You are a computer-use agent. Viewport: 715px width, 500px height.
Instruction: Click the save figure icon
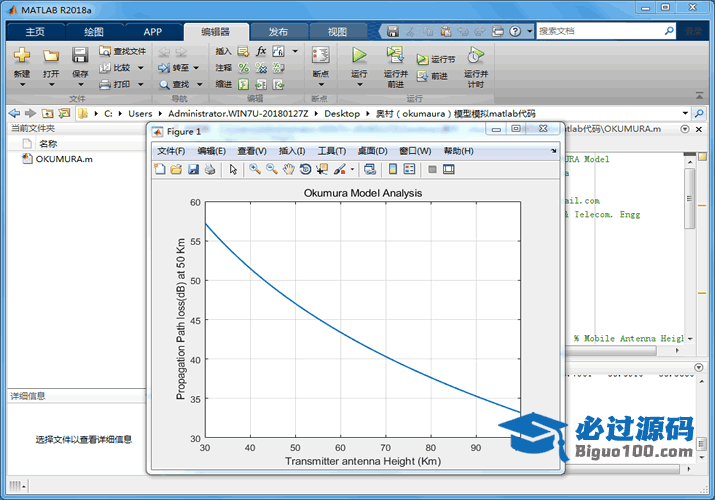(x=193, y=170)
